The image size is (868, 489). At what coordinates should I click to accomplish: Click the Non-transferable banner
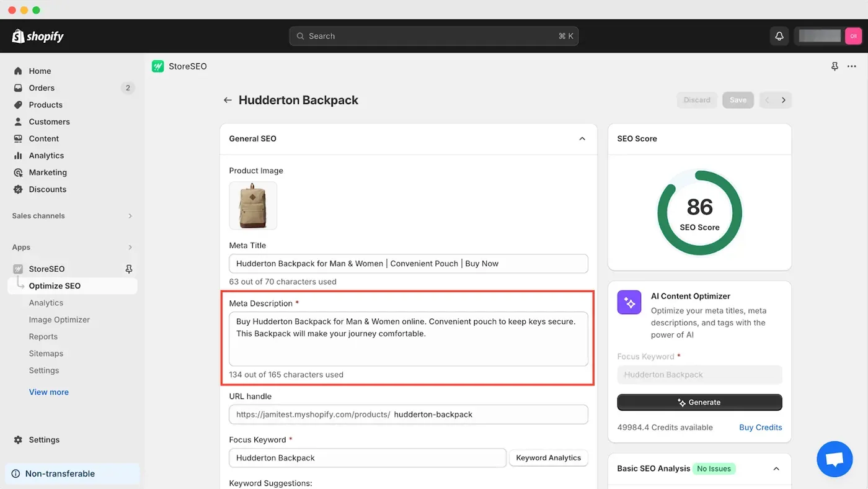73,473
